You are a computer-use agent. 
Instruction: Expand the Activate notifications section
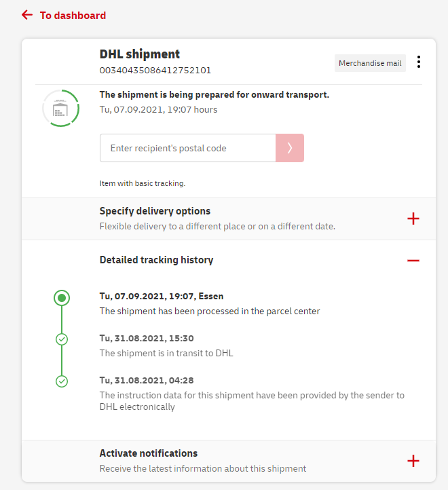pos(149,453)
